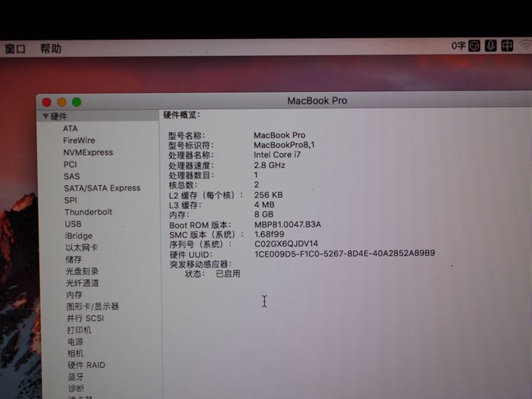Screen dimensions: 532x399
Task: Select 光纤通道 in the sidebar
Action: click(x=82, y=283)
